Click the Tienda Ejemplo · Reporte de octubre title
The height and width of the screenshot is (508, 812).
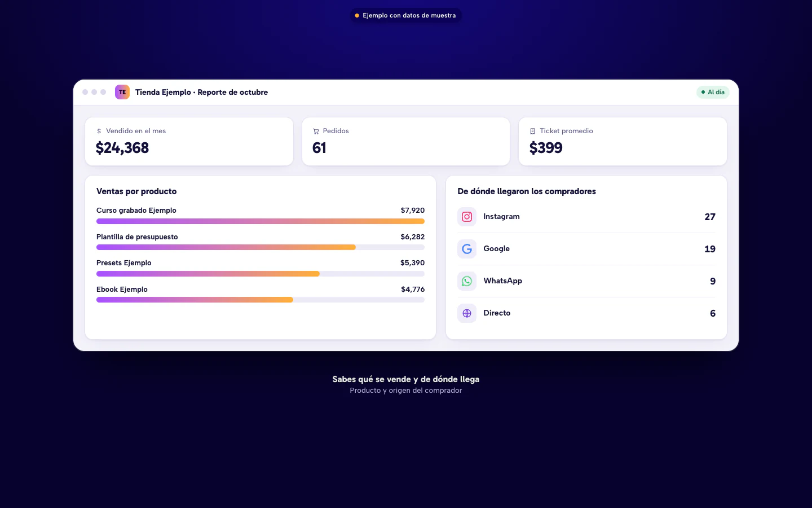click(201, 92)
